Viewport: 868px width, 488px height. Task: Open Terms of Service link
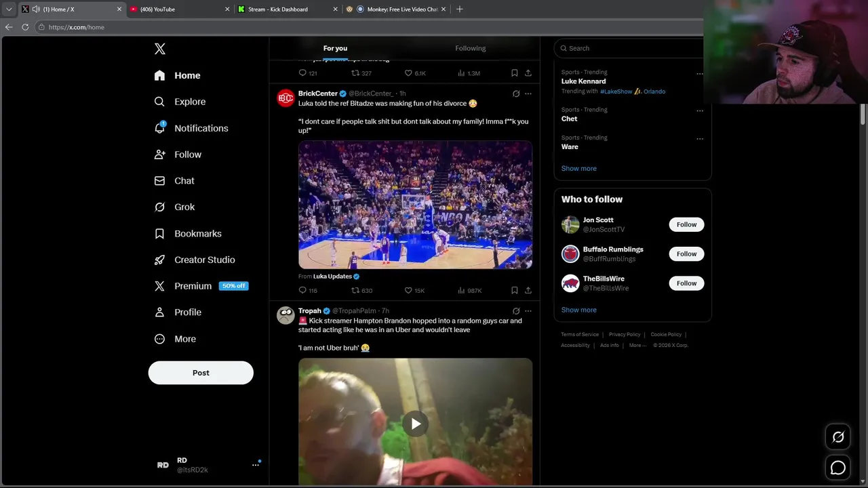click(580, 335)
